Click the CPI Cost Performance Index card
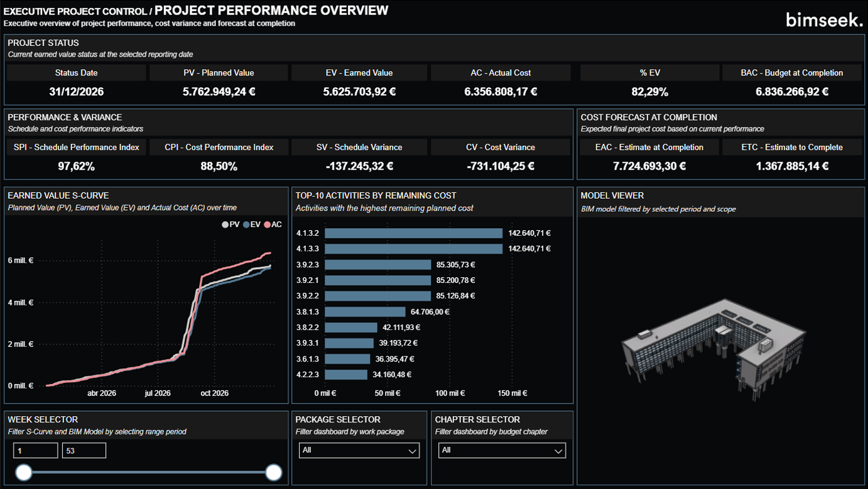 click(x=219, y=157)
